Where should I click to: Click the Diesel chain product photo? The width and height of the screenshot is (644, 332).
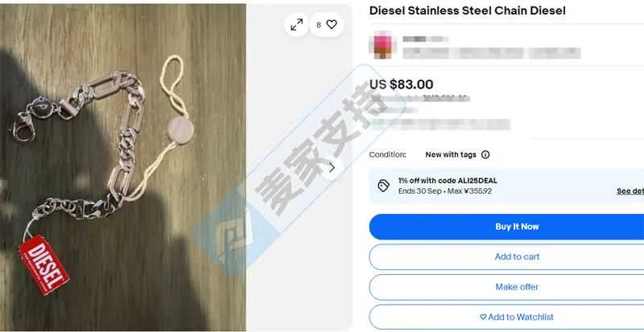(x=123, y=167)
